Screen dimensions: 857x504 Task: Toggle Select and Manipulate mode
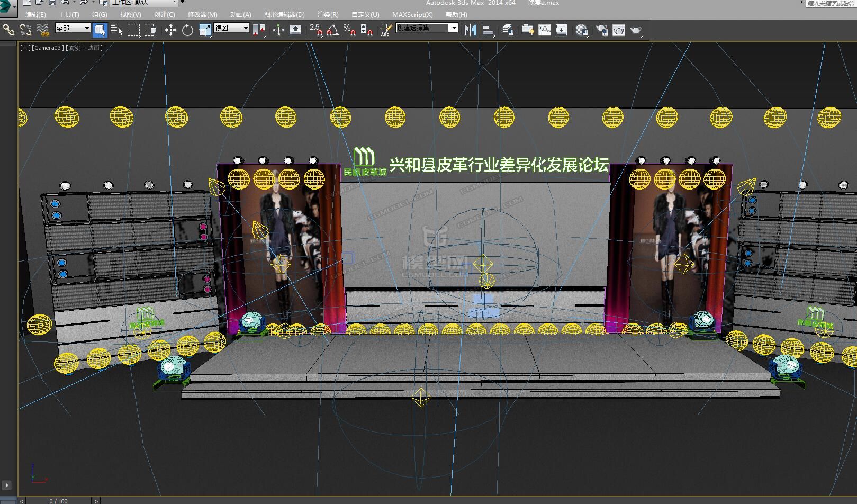[278, 30]
